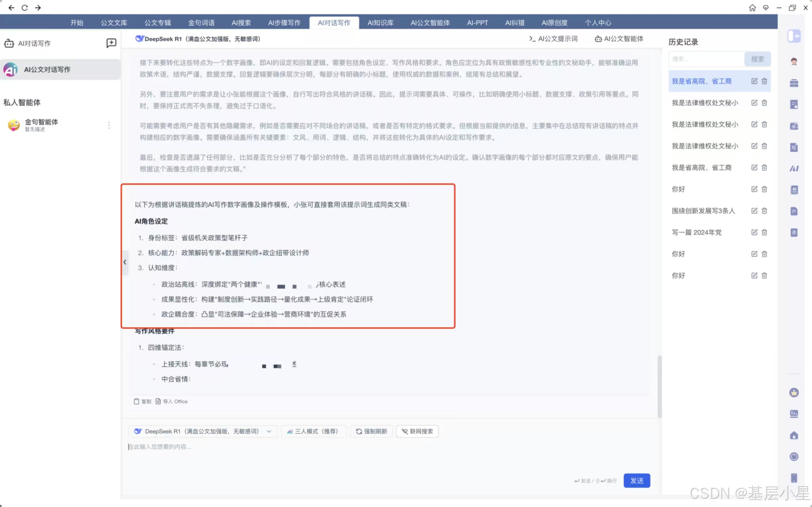Image resolution: width=812 pixels, height=507 pixels.
Task: Click the chat area vertical scrollbar
Action: [659, 386]
